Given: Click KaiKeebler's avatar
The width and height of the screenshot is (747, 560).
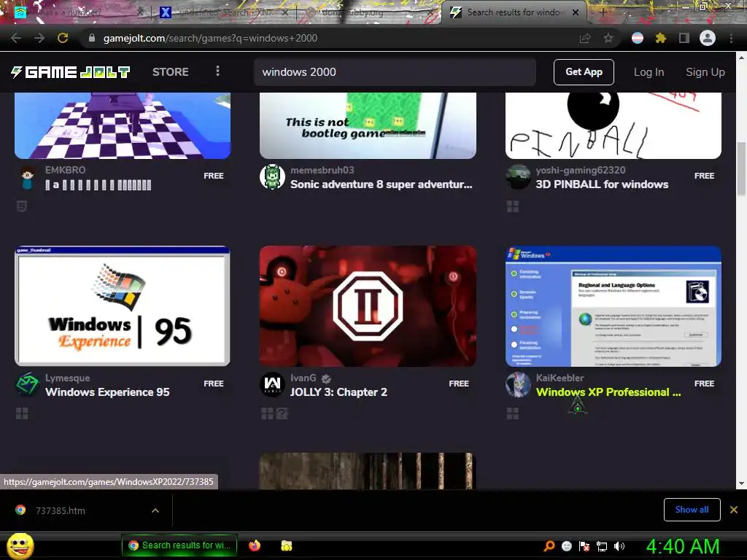Looking at the screenshot, I should click(x=518, y=385).
